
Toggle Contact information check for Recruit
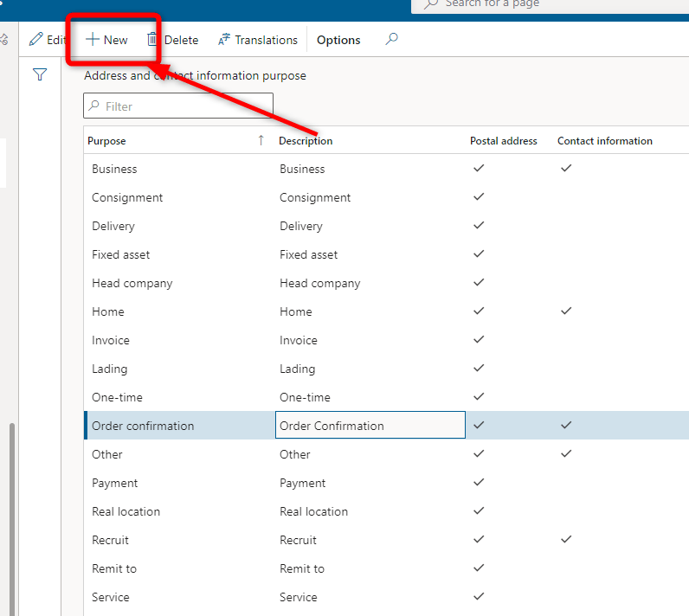566,539
